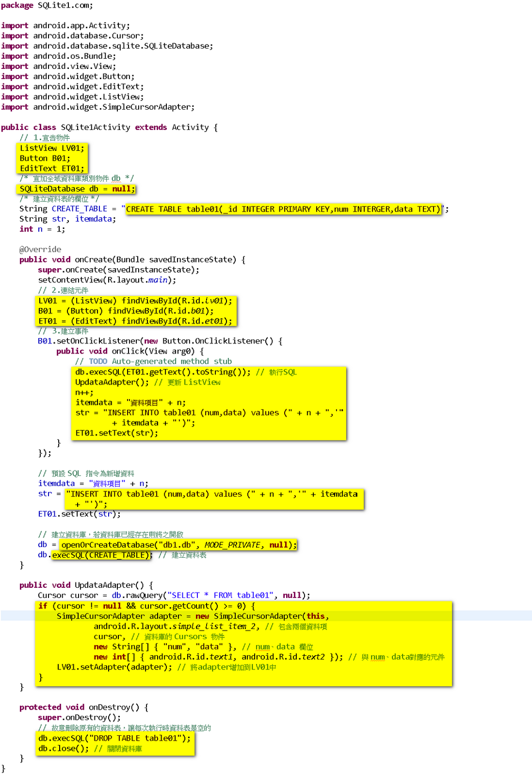Click 'protected void onDestroy()' declaration
The image size is (532, 776).
[x=84, y=708]
